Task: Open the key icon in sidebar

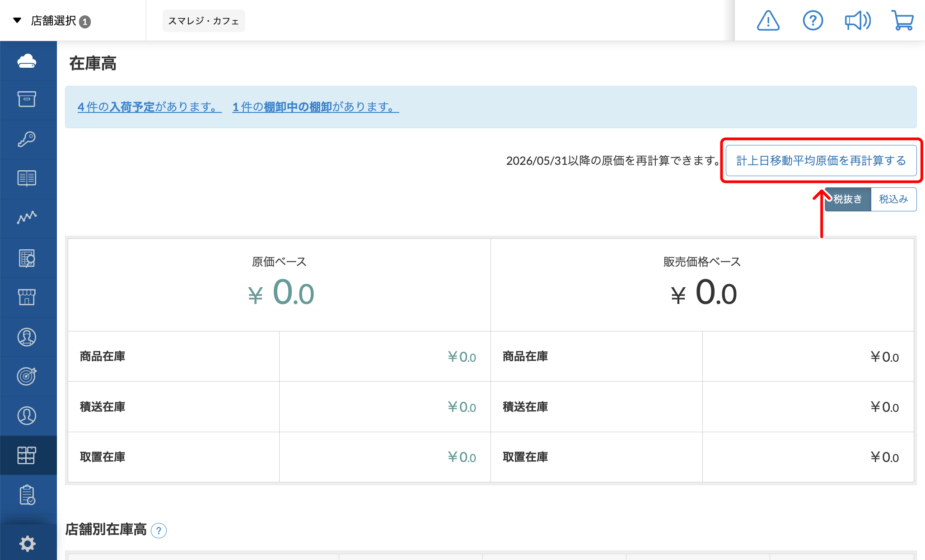Action: click(x=27, y=139)
